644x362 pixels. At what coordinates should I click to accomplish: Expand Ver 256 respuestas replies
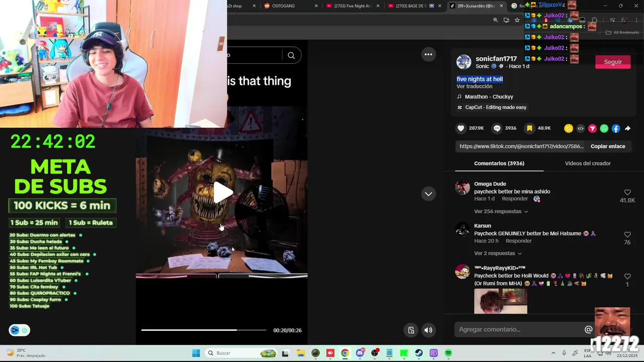click(x=501, y=211)
